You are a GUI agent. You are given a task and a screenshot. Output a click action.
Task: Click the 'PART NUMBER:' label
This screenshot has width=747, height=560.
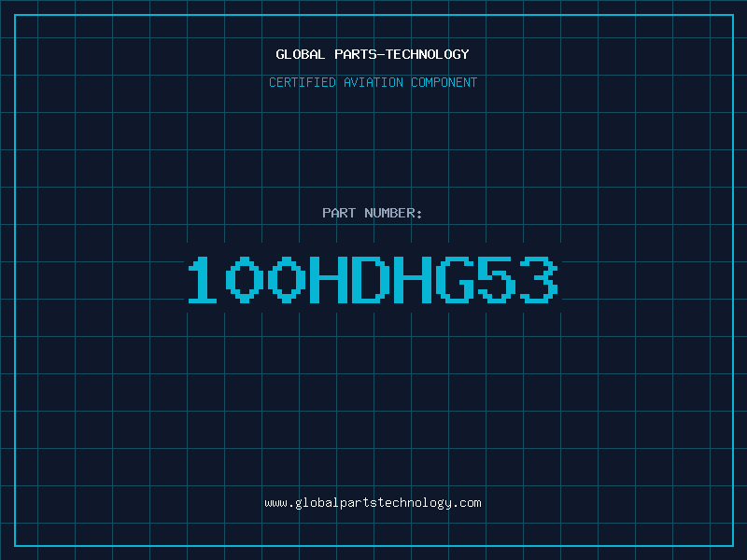coord(373,213)
